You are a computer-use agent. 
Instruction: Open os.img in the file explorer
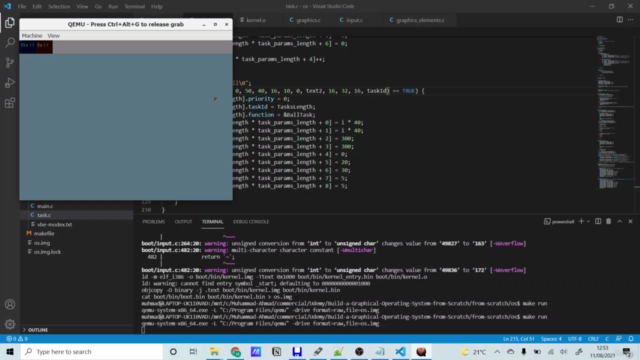42,243
